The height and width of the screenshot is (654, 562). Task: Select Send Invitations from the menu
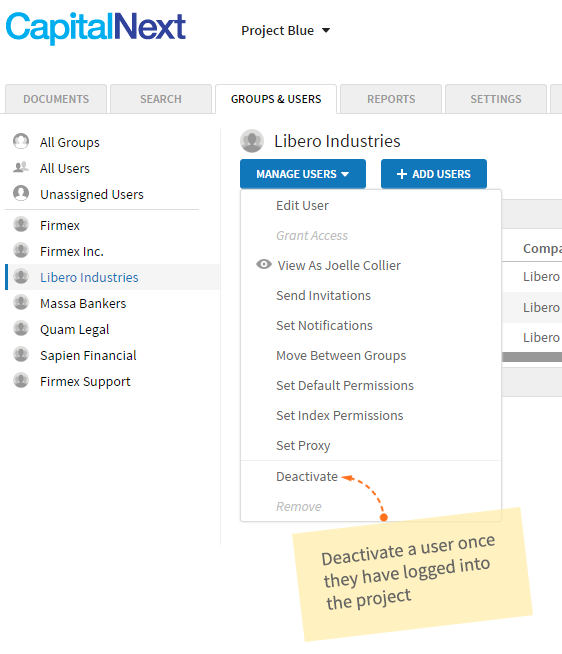tap(323, 295)
